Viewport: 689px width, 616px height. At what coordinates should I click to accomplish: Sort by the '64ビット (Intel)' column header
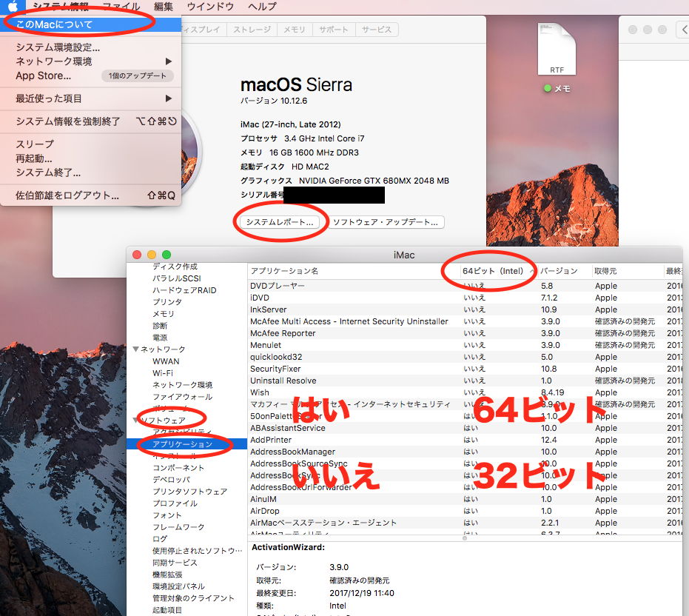pos(498,271)
